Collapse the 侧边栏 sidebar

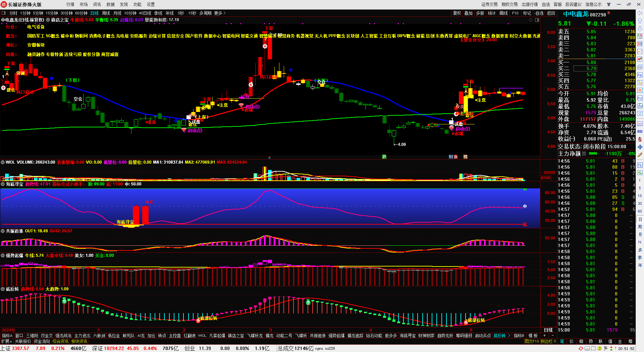548,341
